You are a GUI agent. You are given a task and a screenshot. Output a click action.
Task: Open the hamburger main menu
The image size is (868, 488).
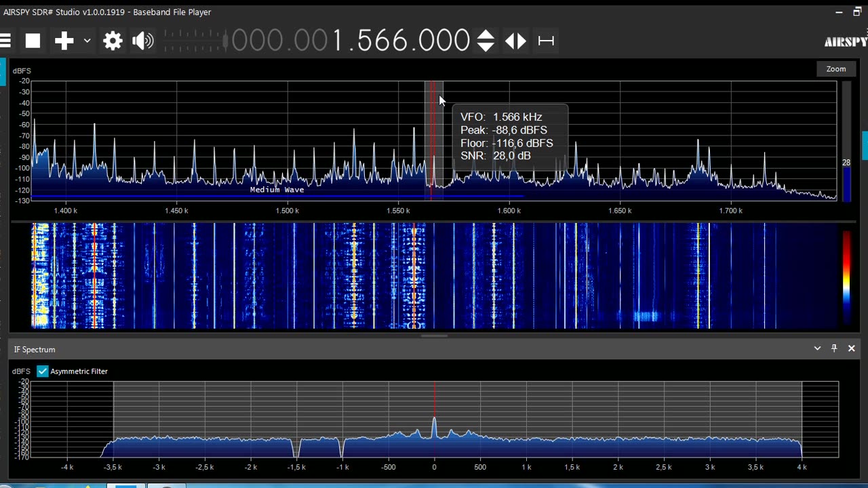point(5,41)
